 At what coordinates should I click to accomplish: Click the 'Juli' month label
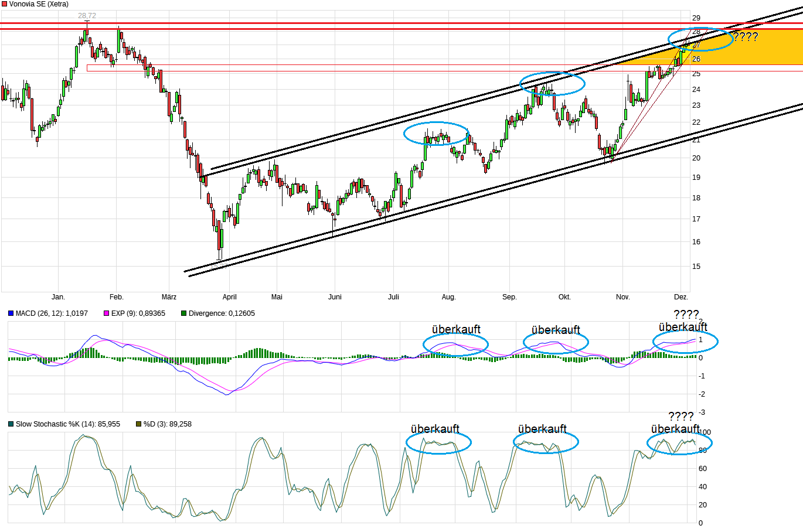[393, 297]
